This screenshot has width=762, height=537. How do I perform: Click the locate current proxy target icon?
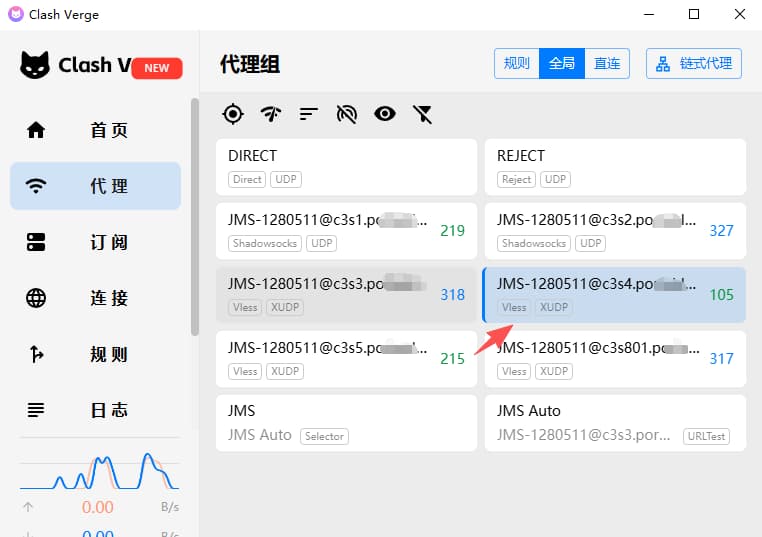(x=233, y=114)
